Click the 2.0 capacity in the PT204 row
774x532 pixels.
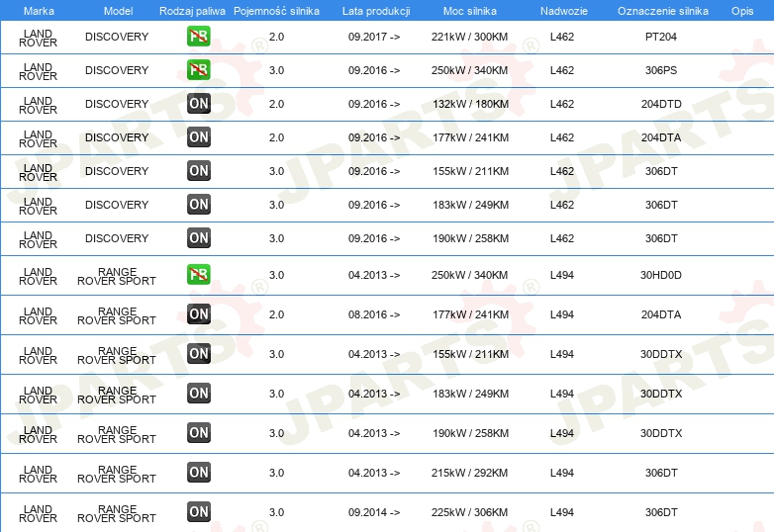tap(276, 37)
